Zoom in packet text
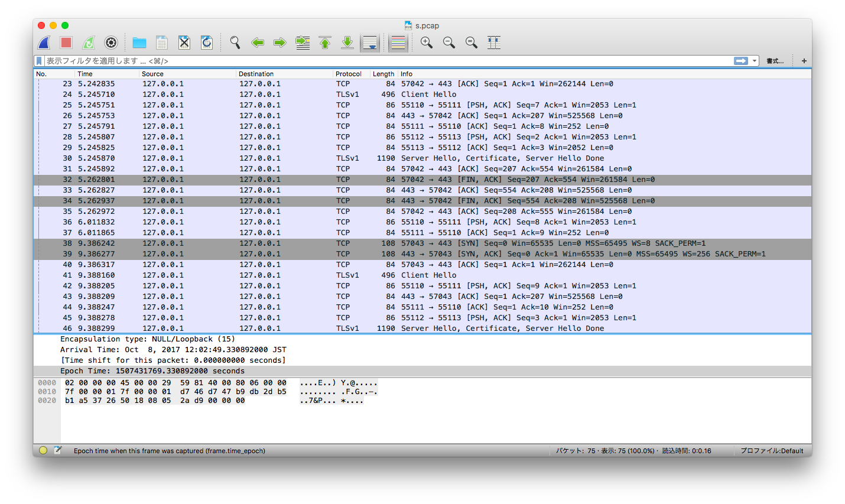 [x=427, y=43]
